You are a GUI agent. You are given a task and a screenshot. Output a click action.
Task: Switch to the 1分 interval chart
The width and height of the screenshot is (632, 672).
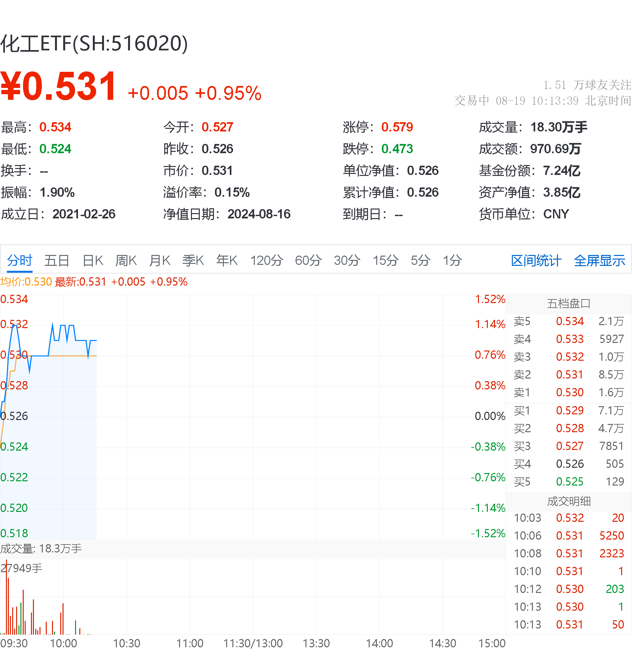[452, 261]
